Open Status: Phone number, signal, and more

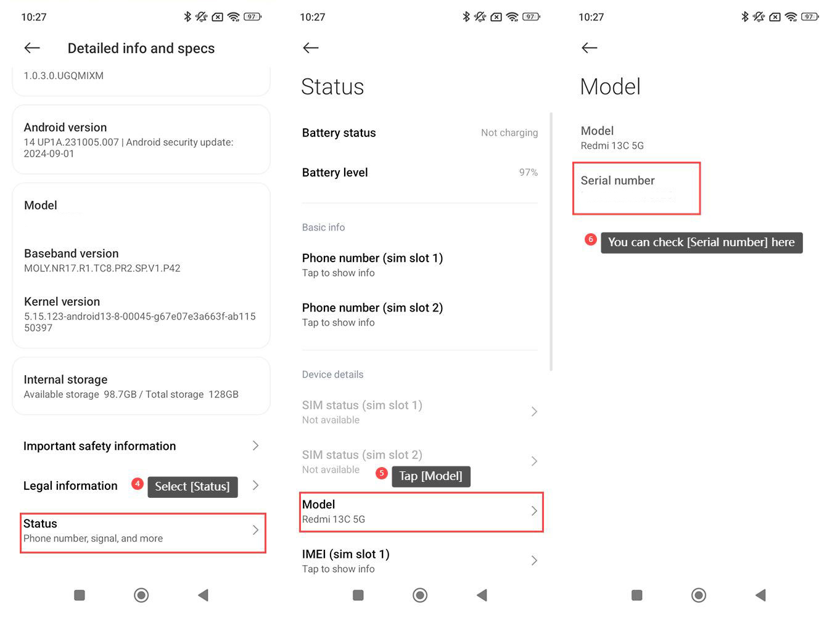point(142,531)
